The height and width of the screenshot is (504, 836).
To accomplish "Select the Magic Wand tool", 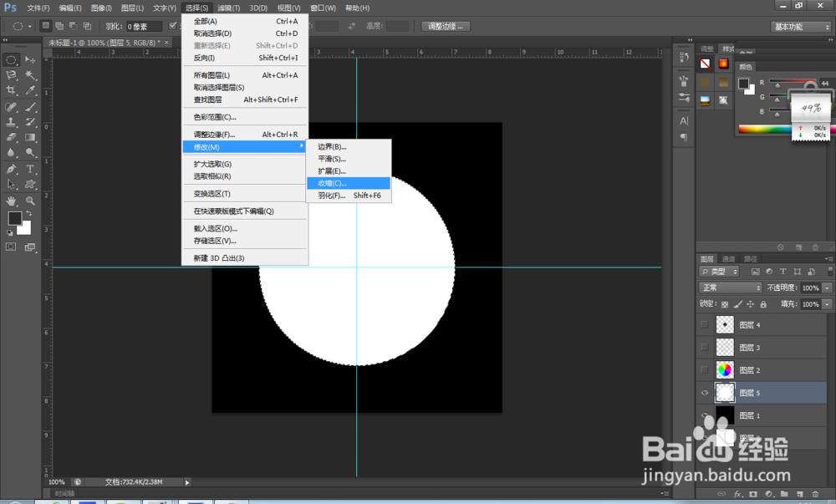I will tap(30, 75).
